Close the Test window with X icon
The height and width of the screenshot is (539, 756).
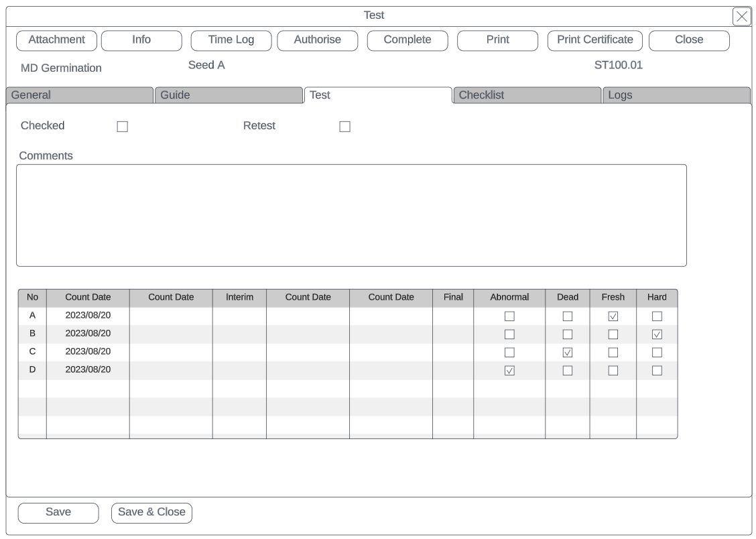[741, 17]
